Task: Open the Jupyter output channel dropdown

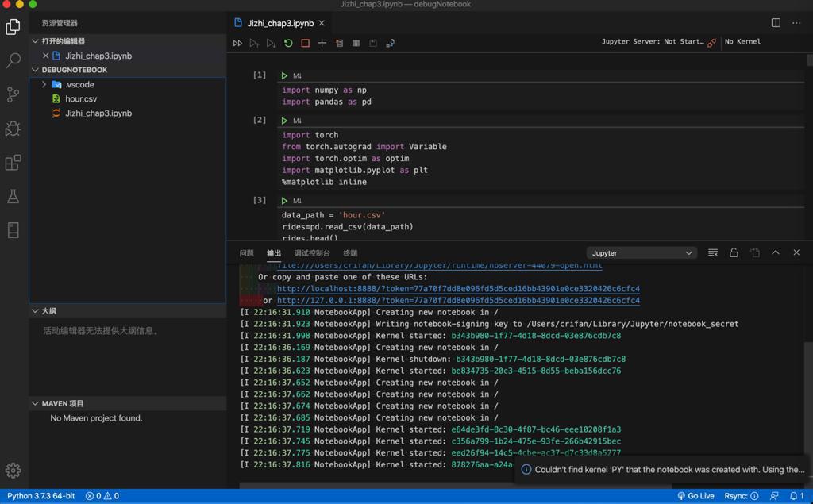Action: [641, 252]
